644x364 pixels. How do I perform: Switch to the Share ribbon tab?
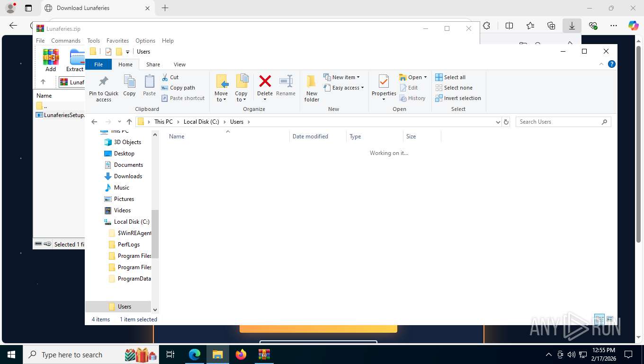pos(153,64)
